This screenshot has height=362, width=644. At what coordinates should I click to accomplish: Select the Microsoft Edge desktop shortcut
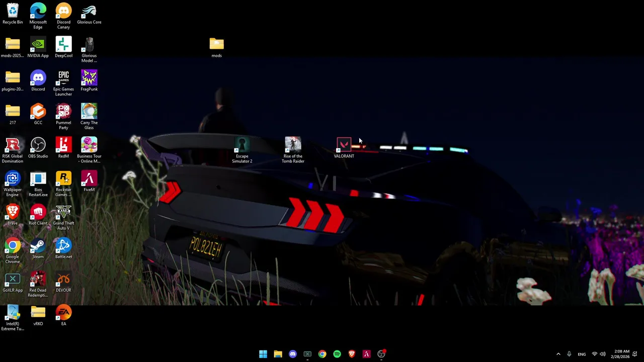[x=38, y=17]
